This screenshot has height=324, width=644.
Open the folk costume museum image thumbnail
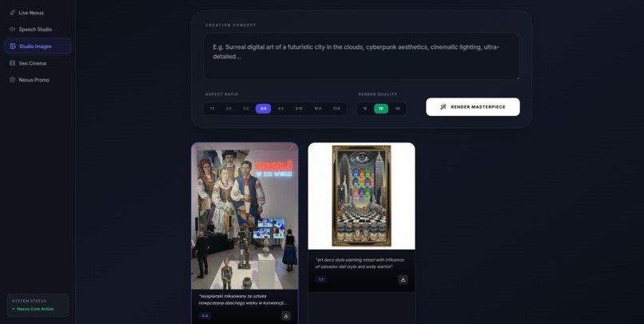tap(244, 216)
